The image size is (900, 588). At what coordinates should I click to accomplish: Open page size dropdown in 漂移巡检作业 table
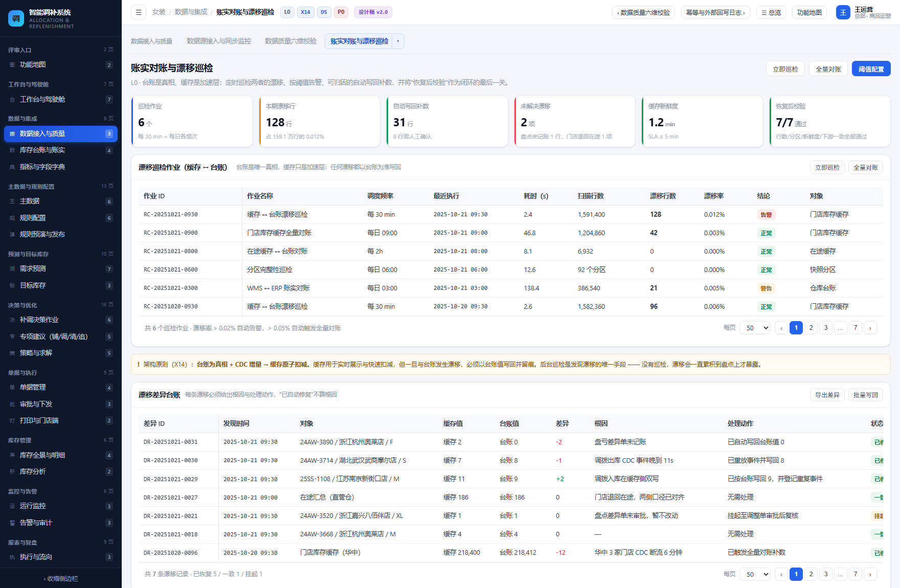[755, 328]
